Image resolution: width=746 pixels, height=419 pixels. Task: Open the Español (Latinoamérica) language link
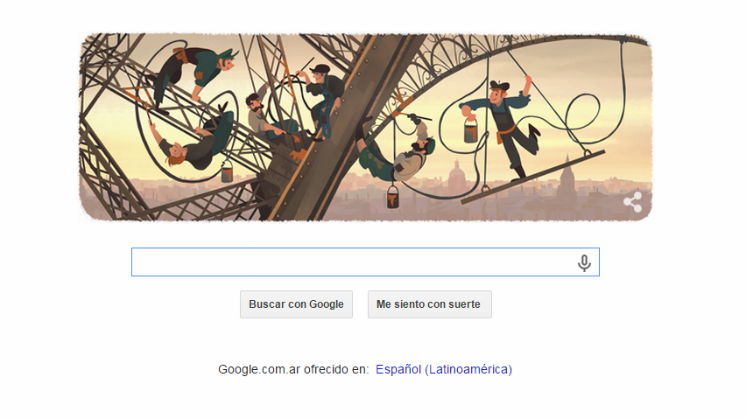tap(443, 370)
